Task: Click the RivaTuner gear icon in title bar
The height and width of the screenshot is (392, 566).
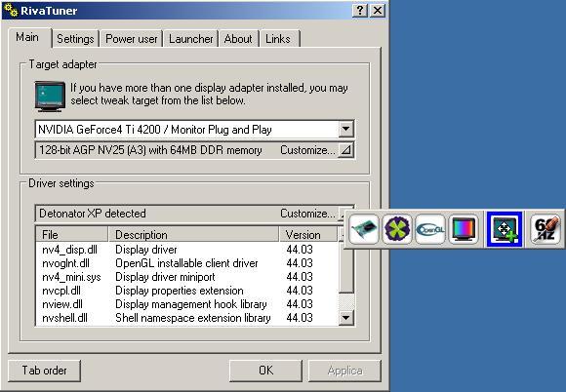Action: [x=11, y=10]
